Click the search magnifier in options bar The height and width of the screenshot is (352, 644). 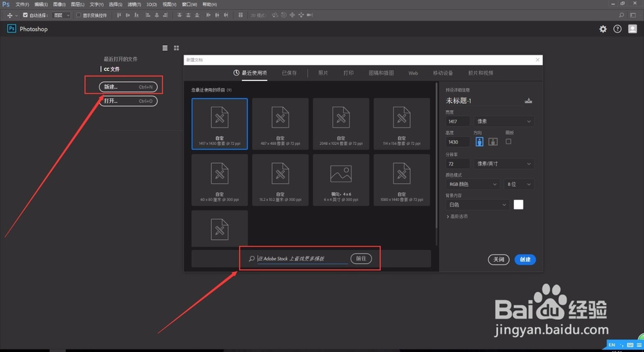621,15
